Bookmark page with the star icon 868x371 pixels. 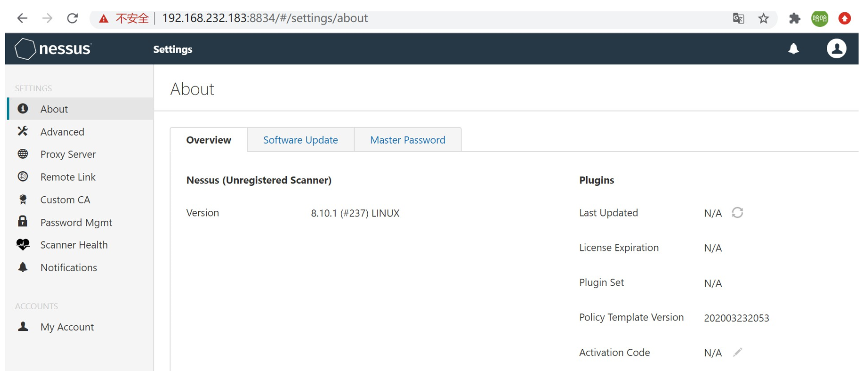click(x=763, y=18)
